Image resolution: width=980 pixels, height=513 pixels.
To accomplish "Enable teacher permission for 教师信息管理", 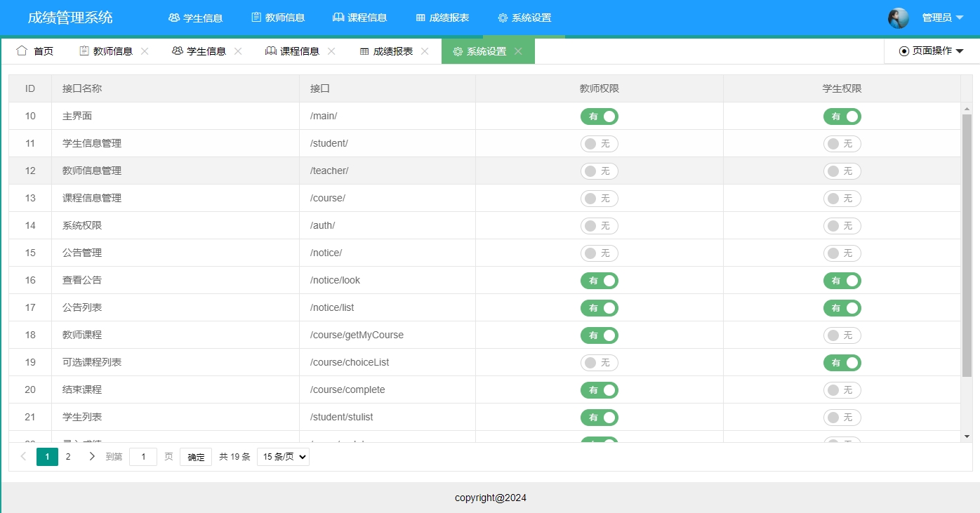I will tap(600, 171).
